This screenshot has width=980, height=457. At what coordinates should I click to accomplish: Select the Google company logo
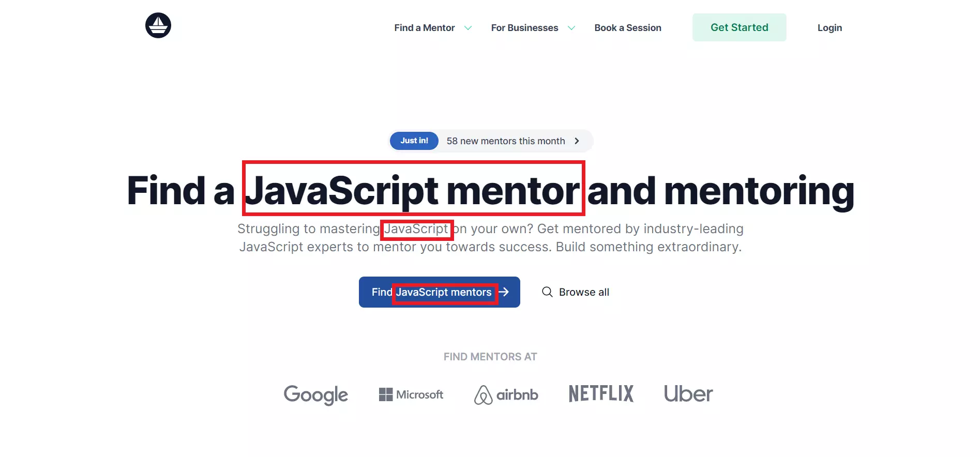pos(315,394)
